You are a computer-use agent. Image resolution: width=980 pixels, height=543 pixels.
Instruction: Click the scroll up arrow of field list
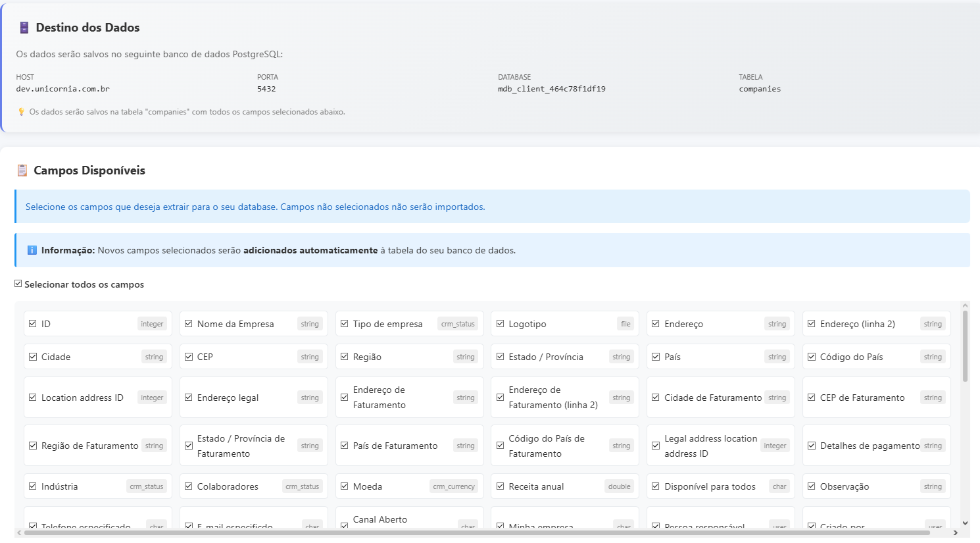(x=965, y=305)
